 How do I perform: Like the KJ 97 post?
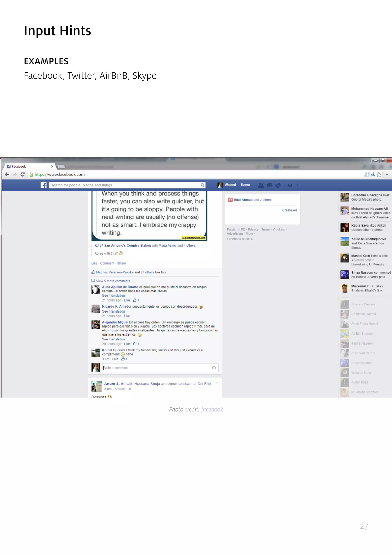[94, 263]
